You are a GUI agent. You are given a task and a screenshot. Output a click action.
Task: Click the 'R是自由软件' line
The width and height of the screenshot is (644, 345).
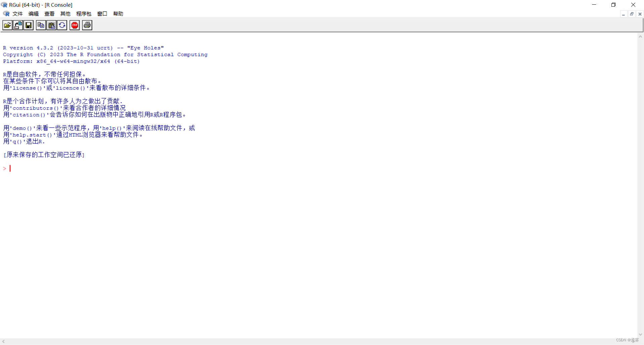point(44,74)
